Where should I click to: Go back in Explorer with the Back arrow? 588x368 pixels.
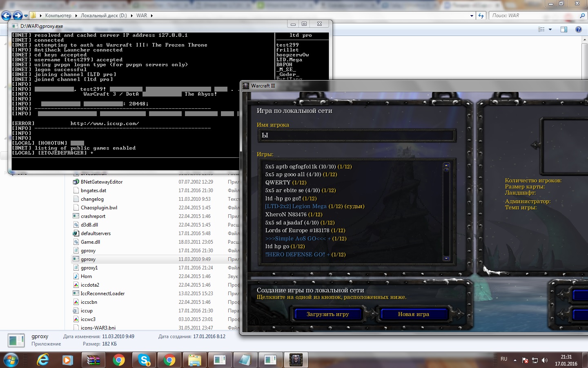pos(6,16)
